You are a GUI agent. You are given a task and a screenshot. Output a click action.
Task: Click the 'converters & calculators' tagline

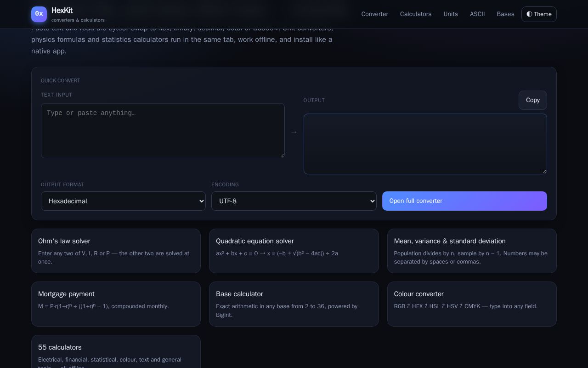78,20
